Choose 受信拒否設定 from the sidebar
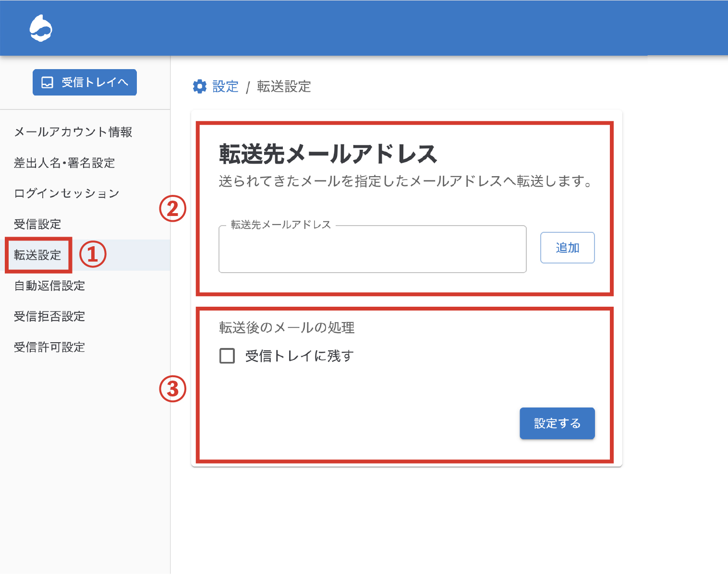The width and height of the screenshot is (728, 575). [49, 316]
